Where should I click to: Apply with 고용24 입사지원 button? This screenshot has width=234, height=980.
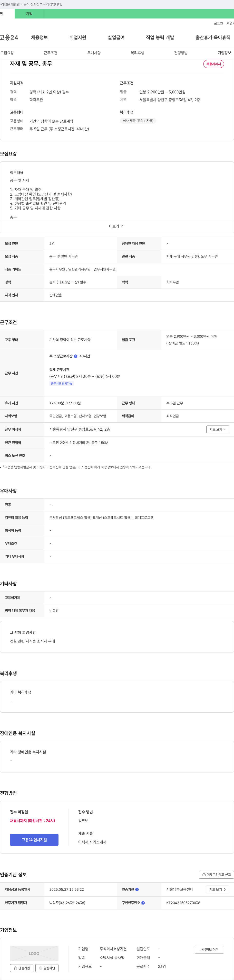pyautogui.click(x=34, y=840)
